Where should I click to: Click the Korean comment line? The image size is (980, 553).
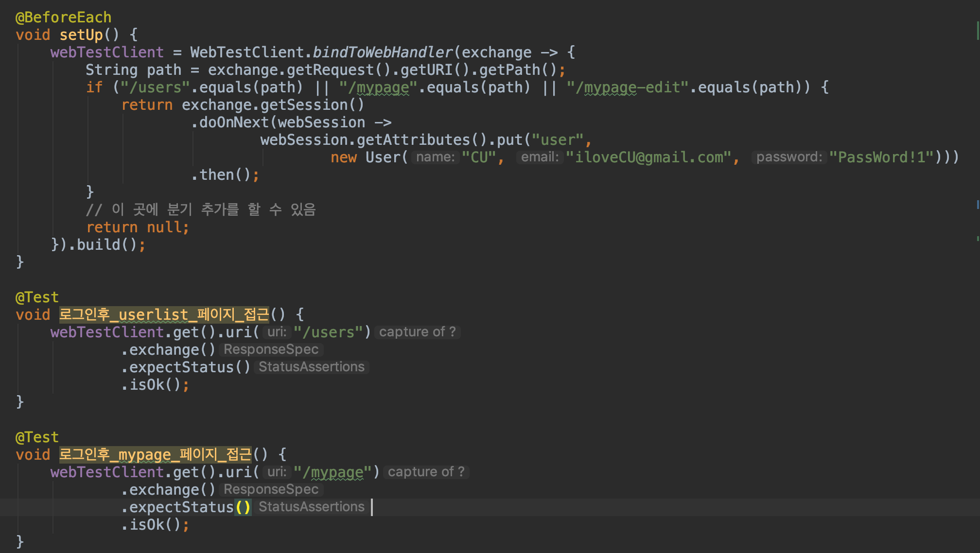click(201, 210)
